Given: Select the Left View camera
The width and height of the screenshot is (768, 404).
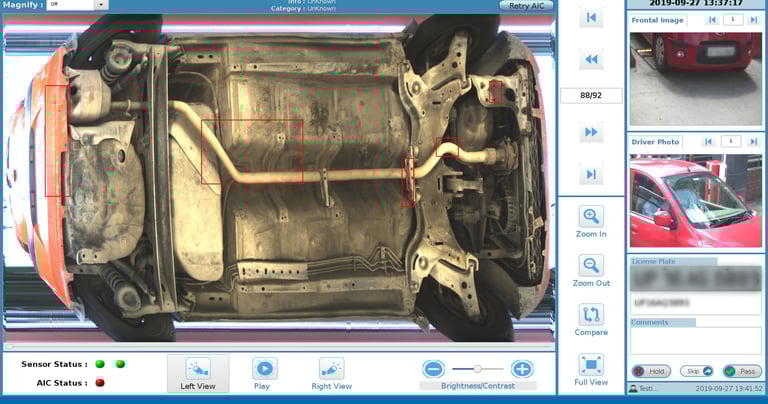Looking at the screenshot, I should (198, 373).
